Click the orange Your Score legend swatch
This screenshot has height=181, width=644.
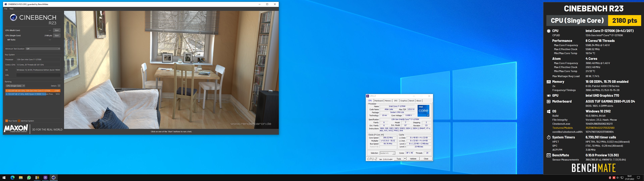pyautogui.click(x=7, y=121)
